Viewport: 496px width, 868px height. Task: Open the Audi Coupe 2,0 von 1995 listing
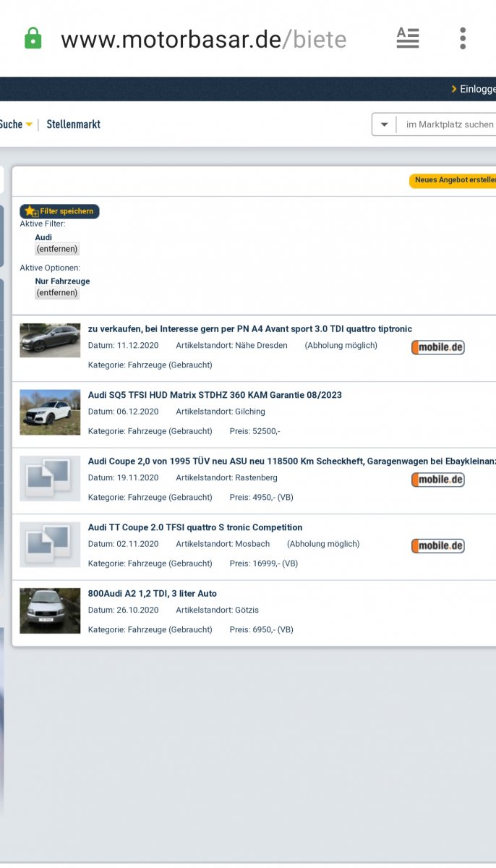click(292, 461)
